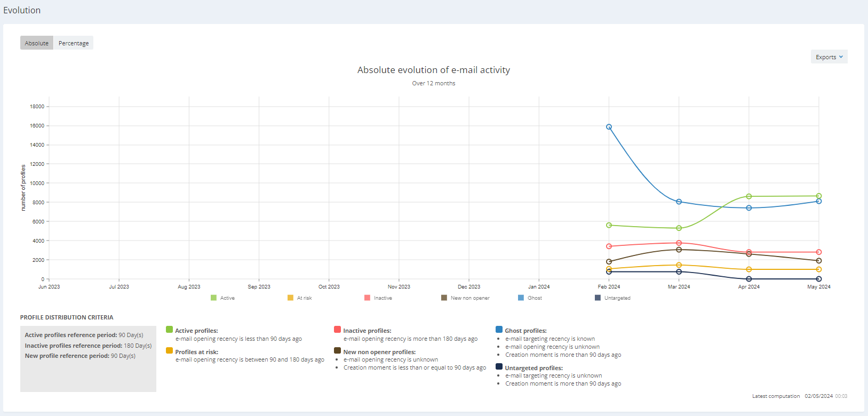Toggle the Untargeted series in legend
Screen dimensions: 868x416
pyautogui.click(x=612, y=298)
